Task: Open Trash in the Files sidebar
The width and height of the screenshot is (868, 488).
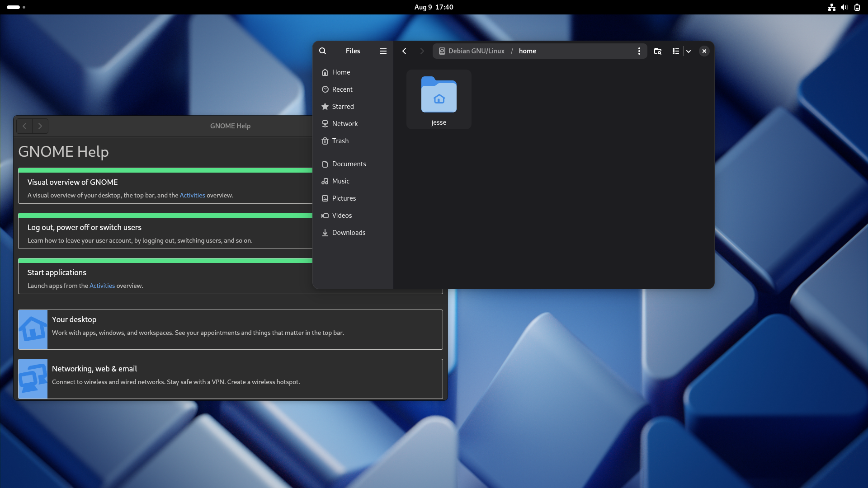Action: 353,141
